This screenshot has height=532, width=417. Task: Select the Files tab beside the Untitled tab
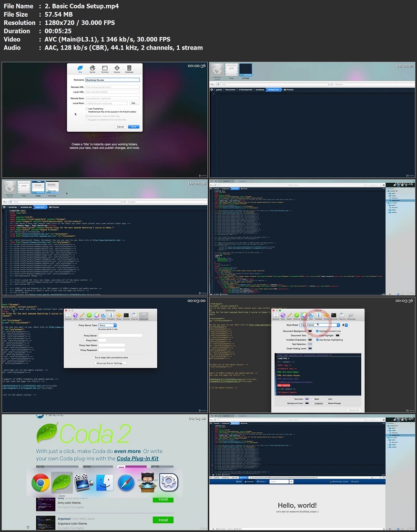pos(231,72)
